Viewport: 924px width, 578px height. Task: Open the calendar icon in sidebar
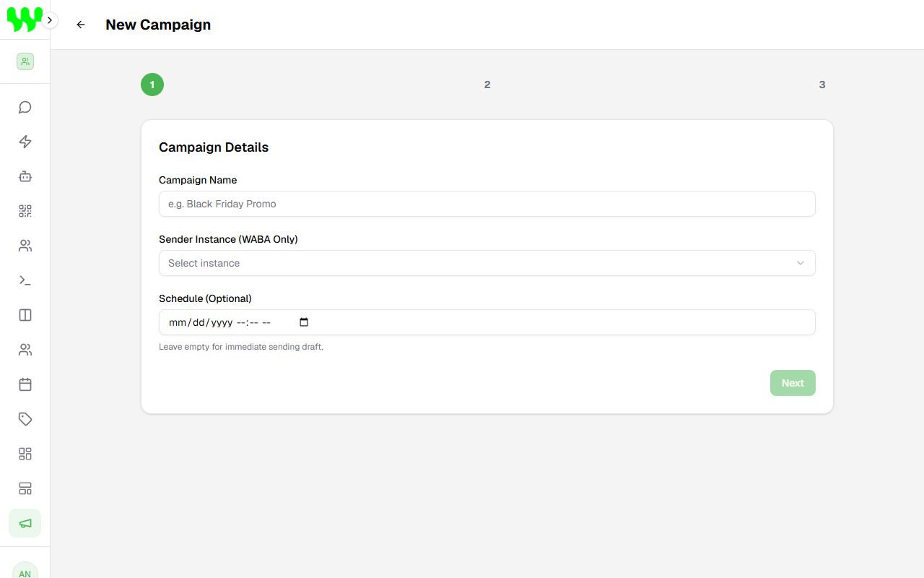click(25, 384)
